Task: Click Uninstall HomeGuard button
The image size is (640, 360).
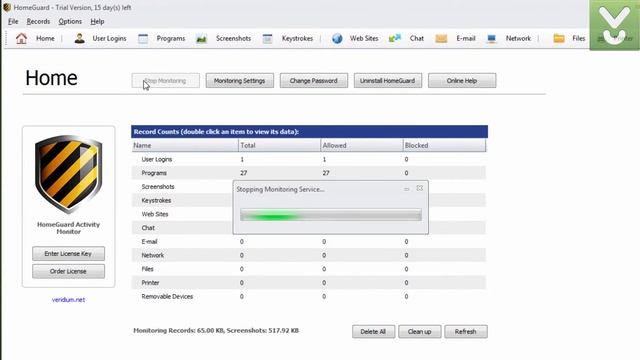Action: coord(387,81)
